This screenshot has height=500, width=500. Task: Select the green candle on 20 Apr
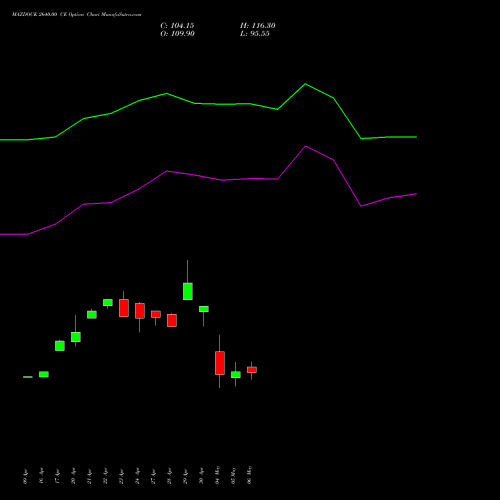point(76,337)
